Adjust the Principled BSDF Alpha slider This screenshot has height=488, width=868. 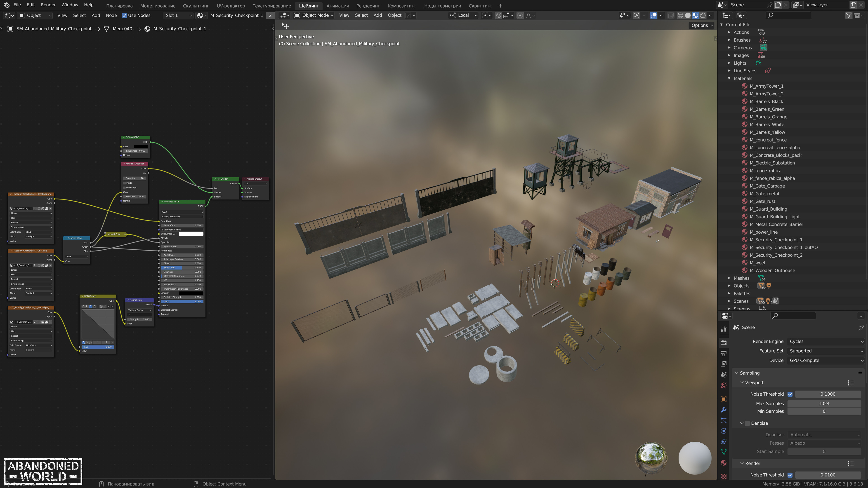182,301
